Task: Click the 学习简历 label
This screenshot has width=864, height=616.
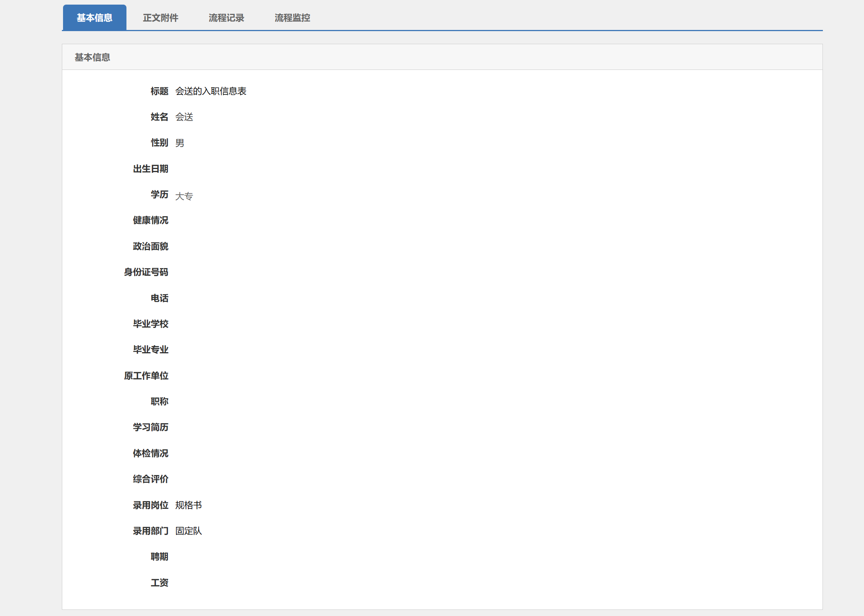Action: [150, 427]
